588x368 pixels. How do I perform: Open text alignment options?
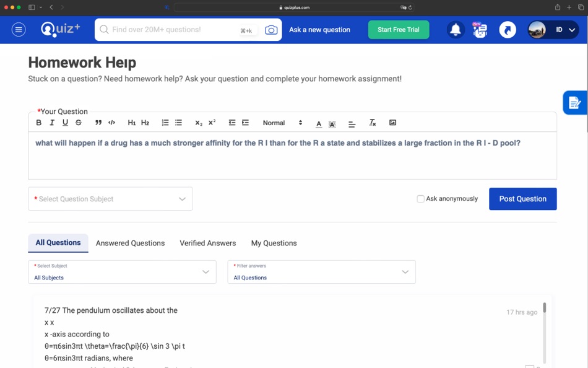point(352,124)
